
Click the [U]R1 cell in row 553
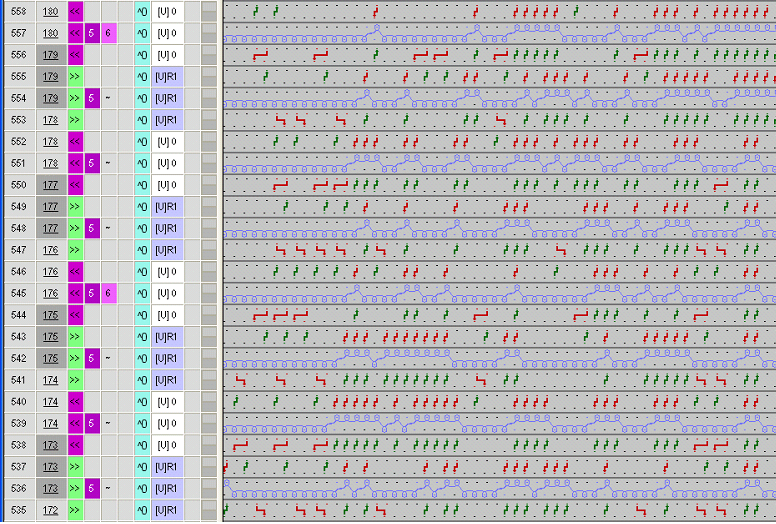[x=166, y=119]
